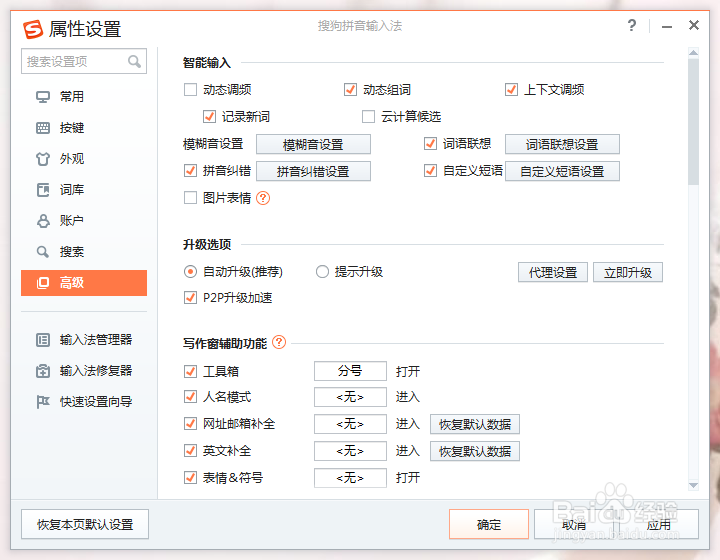Screen dimensions: 720x560
Task: Click 恢复本页默认设置 button
Action: click(85, 524)
